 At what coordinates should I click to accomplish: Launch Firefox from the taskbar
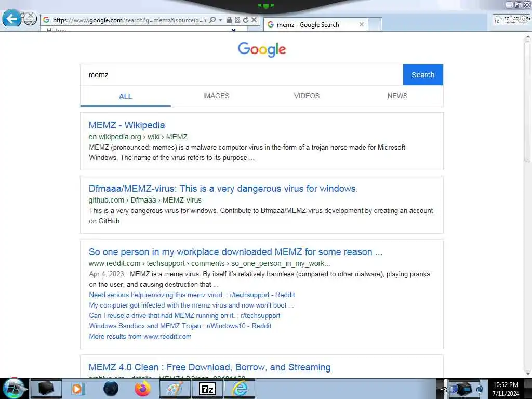click(x=142, y=389)
